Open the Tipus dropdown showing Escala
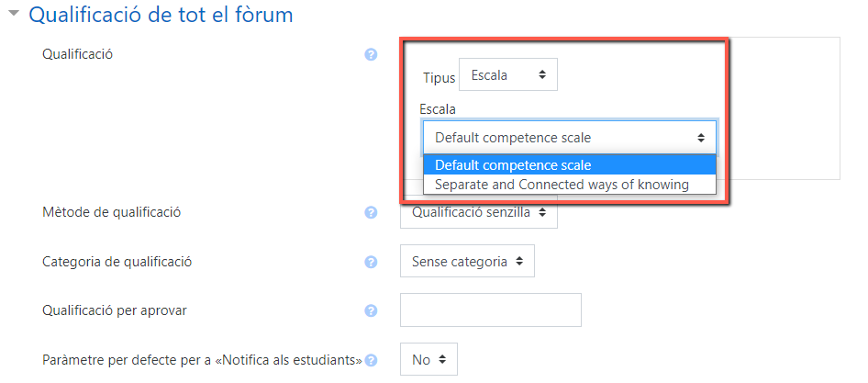This screenshot has width=868, height=383. pyautogui.click(x=508, y=74)
